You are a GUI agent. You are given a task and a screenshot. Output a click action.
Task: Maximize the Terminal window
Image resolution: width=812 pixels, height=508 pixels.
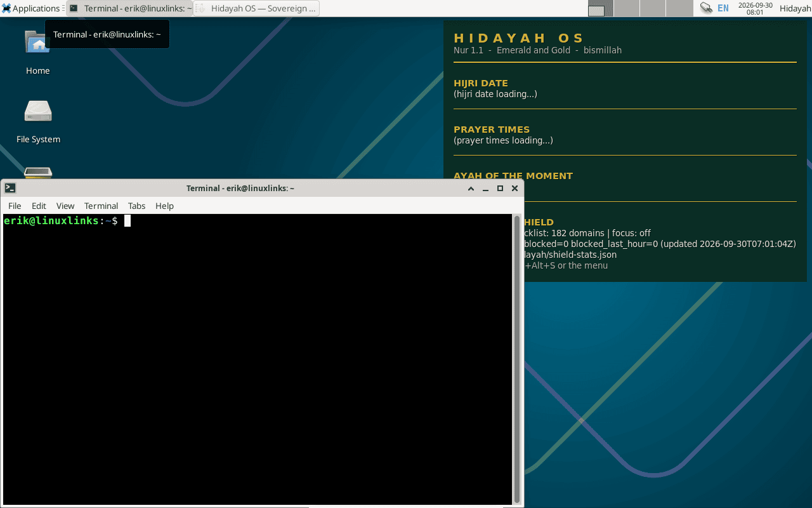(x=500, y=188)
